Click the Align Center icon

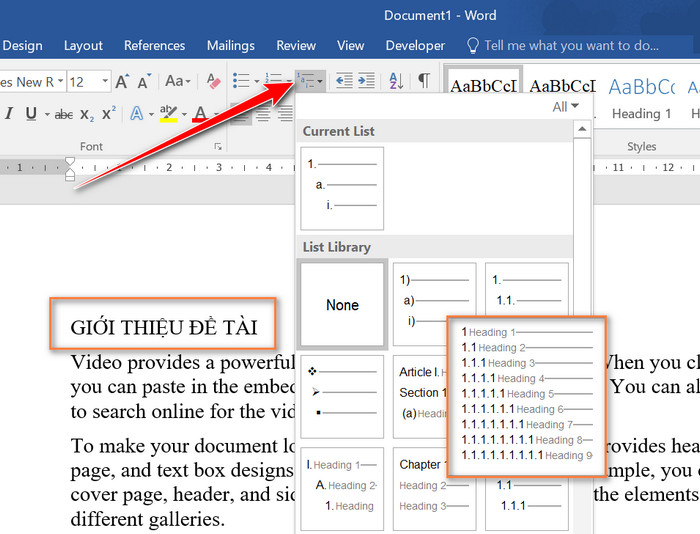(263, 114)
